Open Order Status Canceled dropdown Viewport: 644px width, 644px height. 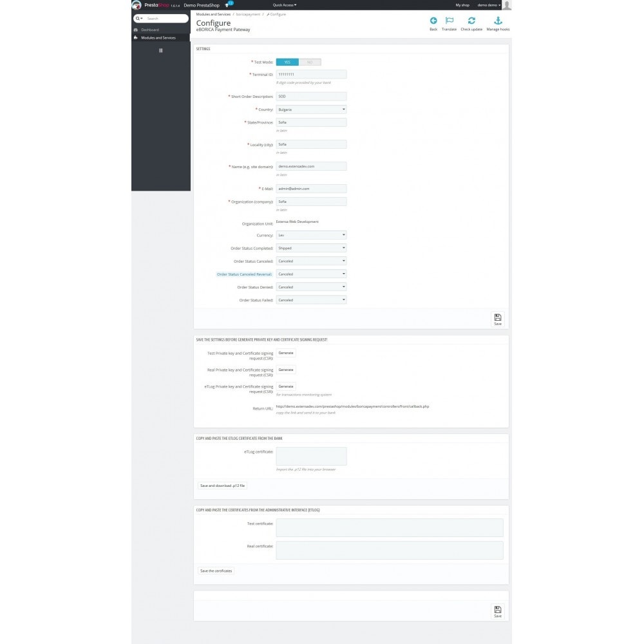pos(311,261)
